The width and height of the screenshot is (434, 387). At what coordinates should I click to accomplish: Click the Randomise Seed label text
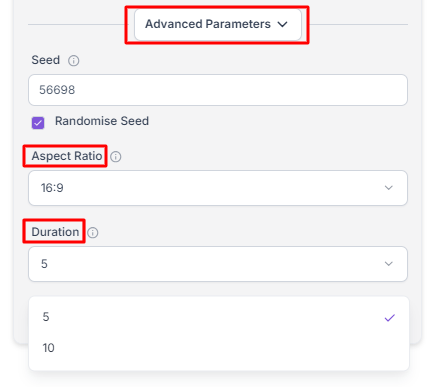coord(102,121)
